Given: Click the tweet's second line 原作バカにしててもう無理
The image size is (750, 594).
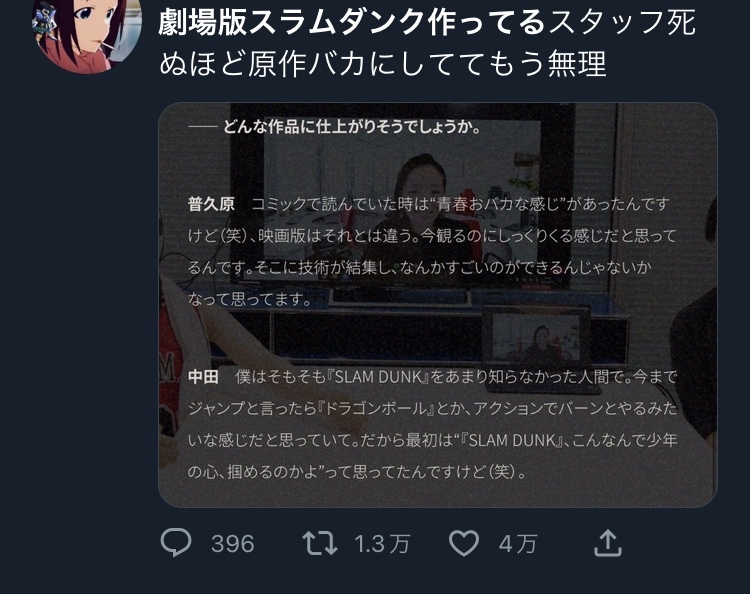Looking at the screenshot, I should [x=427, y=64].
